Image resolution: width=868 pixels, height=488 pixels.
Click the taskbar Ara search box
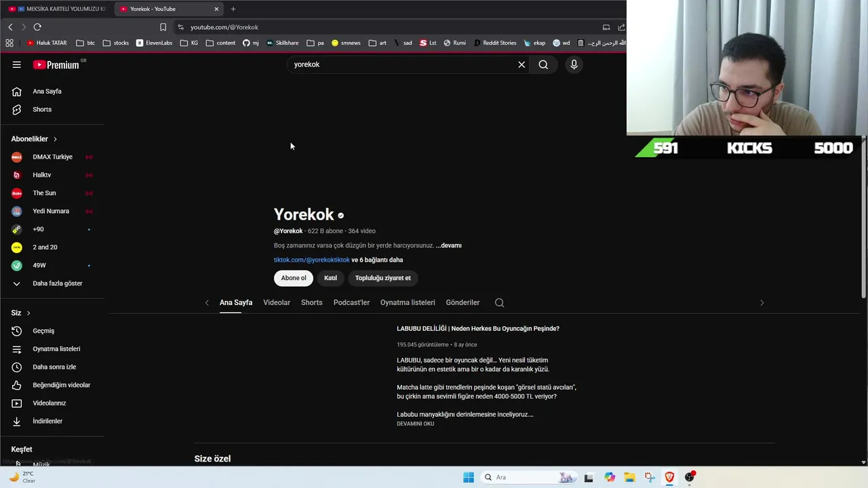click(528, 477)
